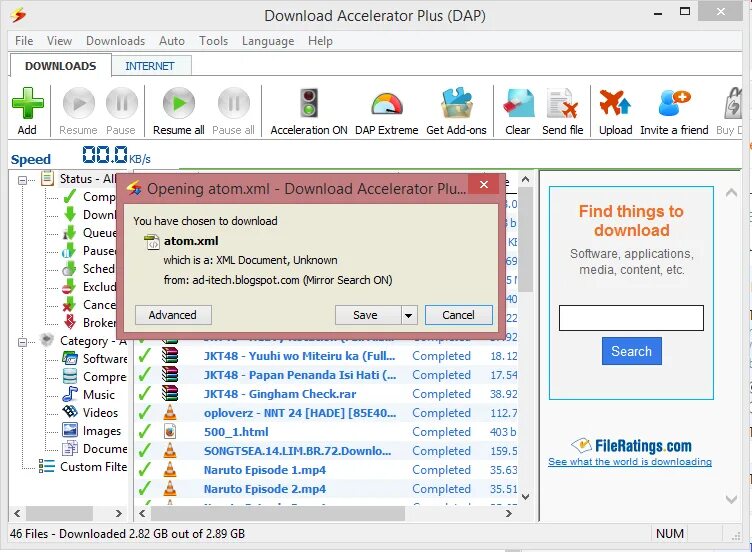Image resolution: width=752 pixels, height=552 pixels.
Task: Open the Auto menu
Action: pos(172,41)
